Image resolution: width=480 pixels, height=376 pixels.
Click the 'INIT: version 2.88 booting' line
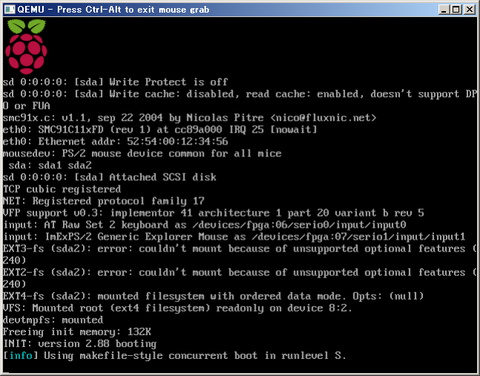tap(80, 344)
